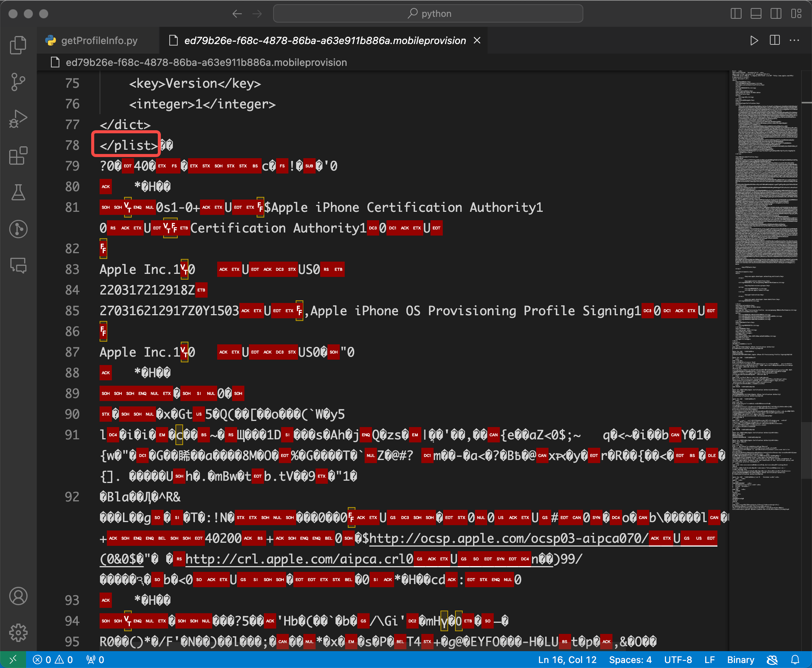The width and height of the screenshot is (812, 668).
Task: Switch to getProfileInfo.py tab
Action: tap(99, 40)
